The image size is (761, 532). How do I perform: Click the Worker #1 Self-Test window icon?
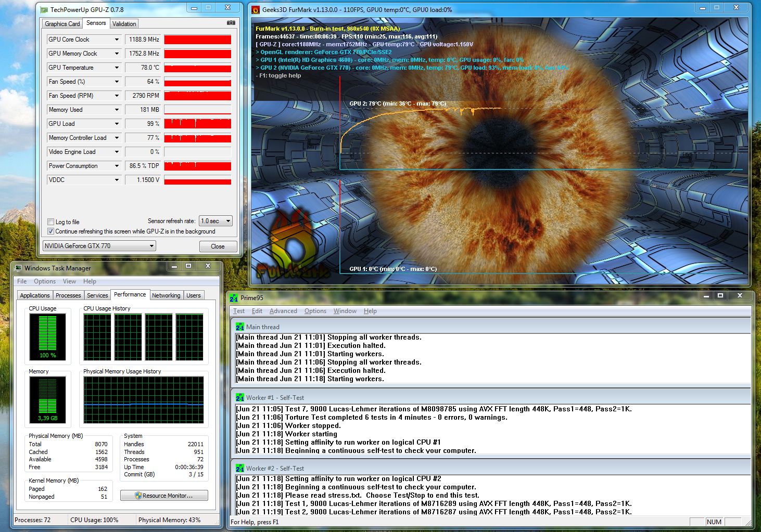(239, 397)
